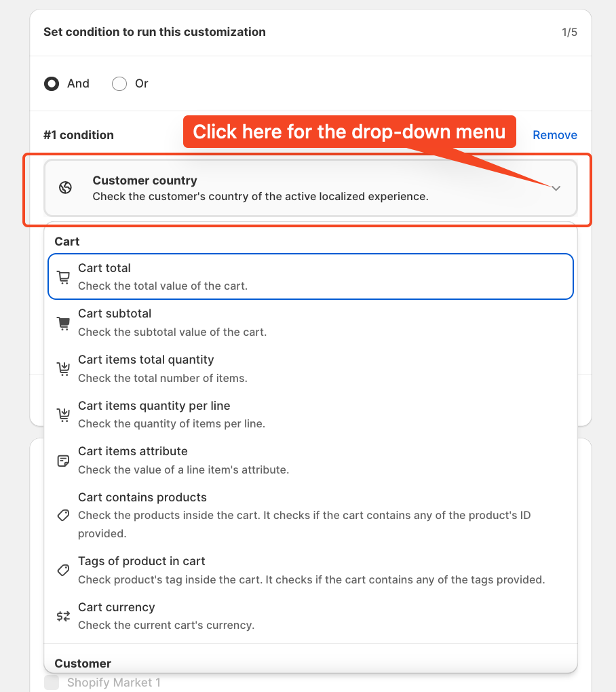The width and height of the screenshot is (616, 692).
Task: Click the note icon for Cart items attribute
Action: [64, 461]
